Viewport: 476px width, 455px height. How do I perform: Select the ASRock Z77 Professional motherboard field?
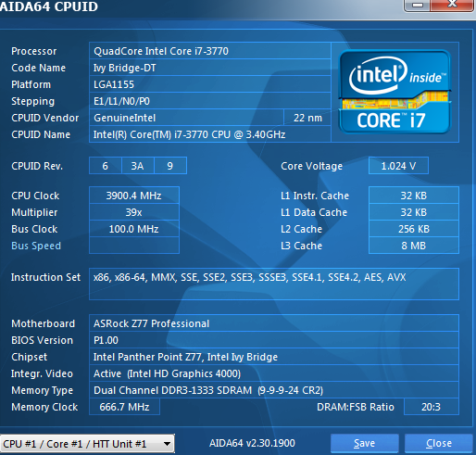[274, 323]
